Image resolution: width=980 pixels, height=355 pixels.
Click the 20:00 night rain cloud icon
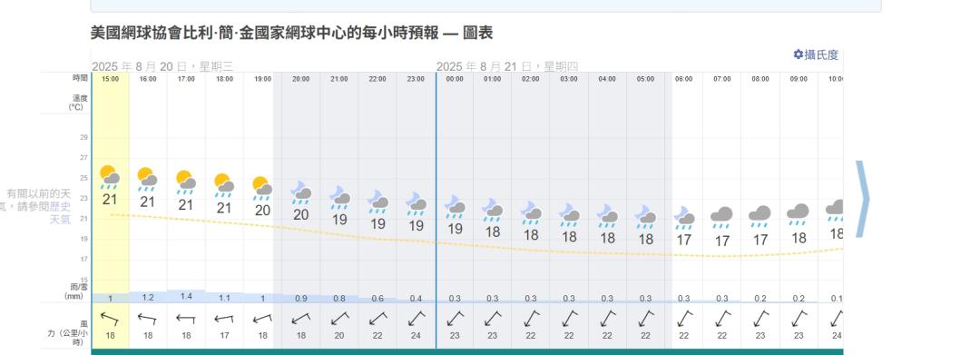pyautogui.click(x=301, y=193)
